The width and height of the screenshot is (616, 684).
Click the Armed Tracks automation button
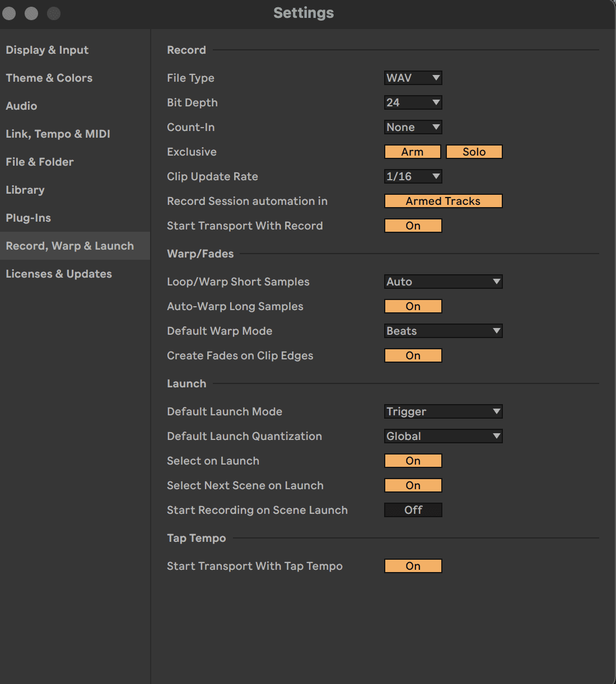pos(443,201)
